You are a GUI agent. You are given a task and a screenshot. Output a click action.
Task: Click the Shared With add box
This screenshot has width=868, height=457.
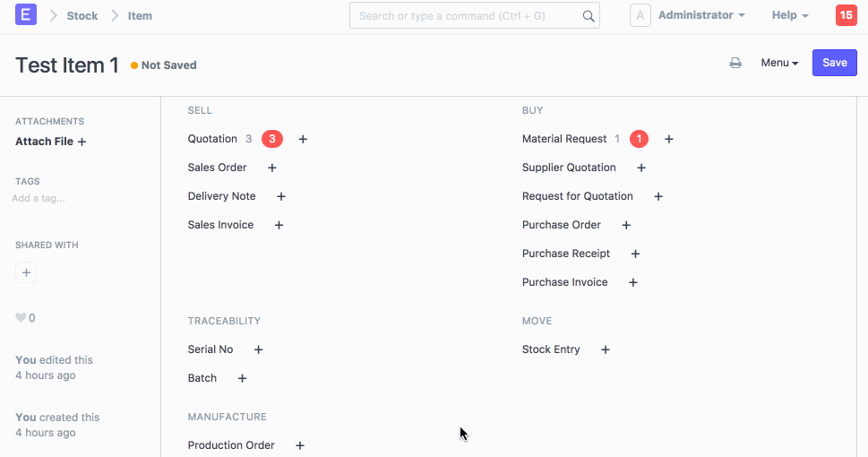pyautogui.click(x=26, y=272)
